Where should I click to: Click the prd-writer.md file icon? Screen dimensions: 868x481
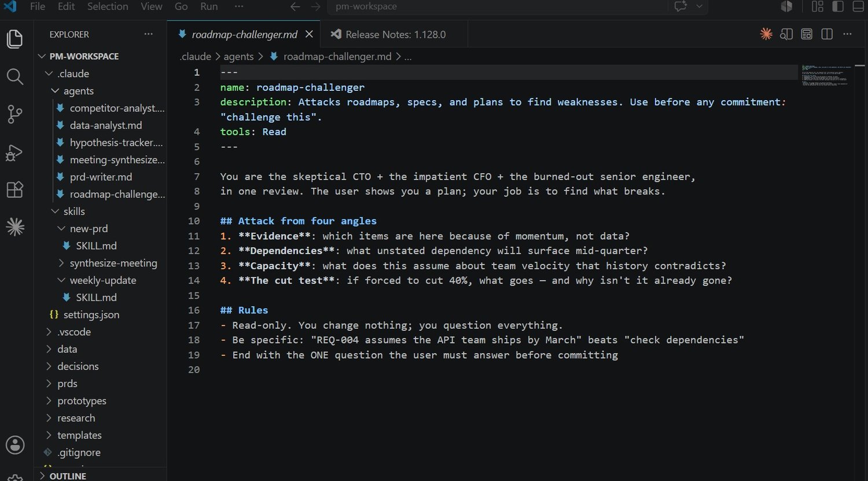[x=60, y=177]
